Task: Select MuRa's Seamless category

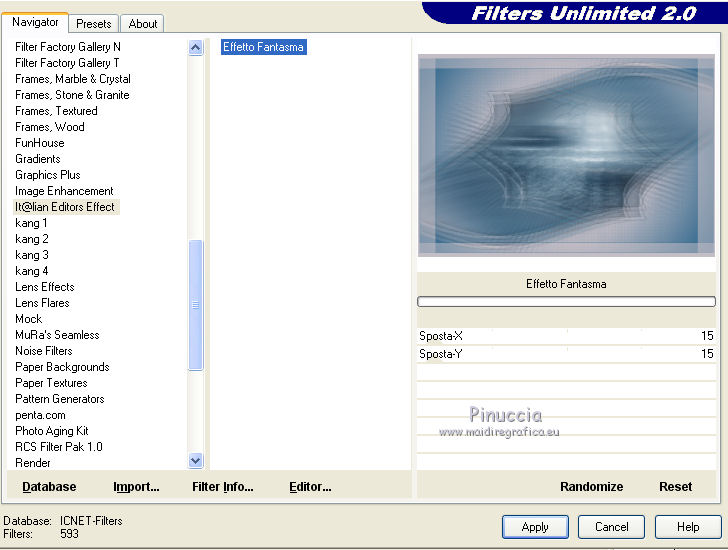Action: click(57, 335)
